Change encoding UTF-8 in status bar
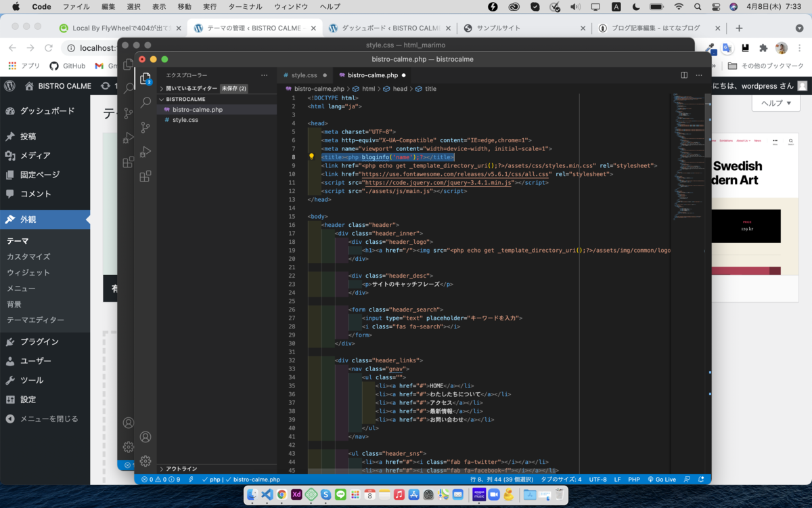 point(597,479)
